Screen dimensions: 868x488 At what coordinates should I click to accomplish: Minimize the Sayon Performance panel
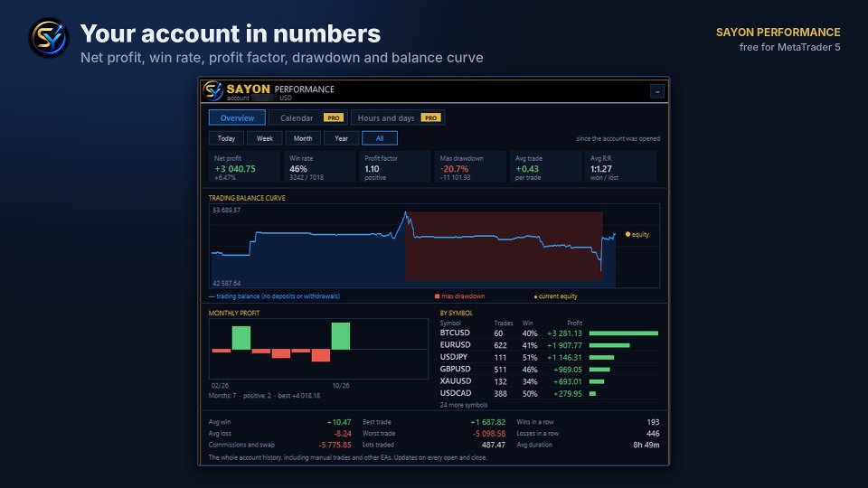[657, 90]
